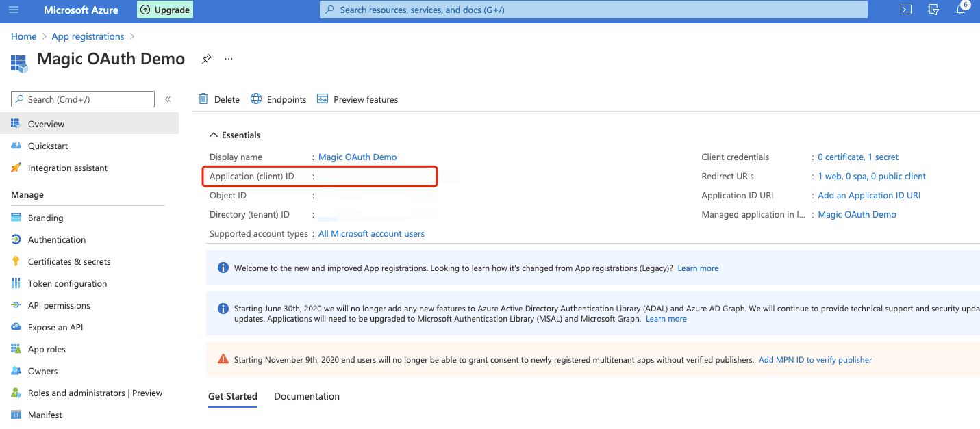Open the 0 certificate, 1 secret link
Image resolution: width=980 pixels, height=429 pixels.
(x=858, y=157)
